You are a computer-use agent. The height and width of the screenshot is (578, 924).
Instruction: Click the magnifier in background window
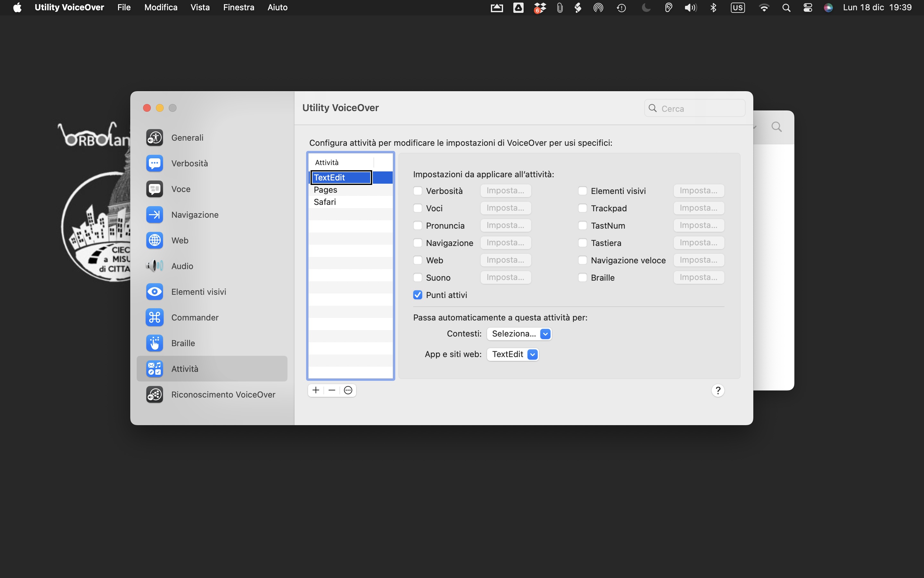(776, 127)
